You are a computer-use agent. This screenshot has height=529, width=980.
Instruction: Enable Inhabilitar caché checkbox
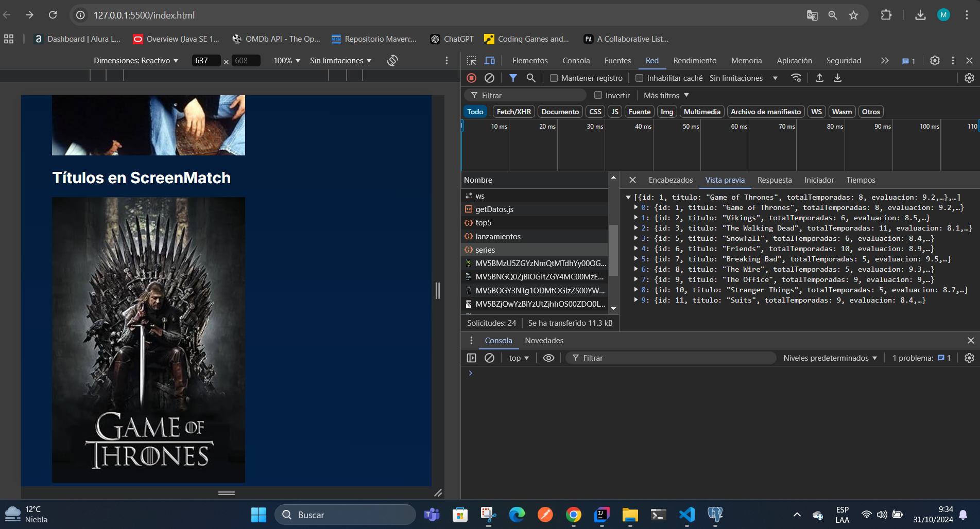pos(639,78)
